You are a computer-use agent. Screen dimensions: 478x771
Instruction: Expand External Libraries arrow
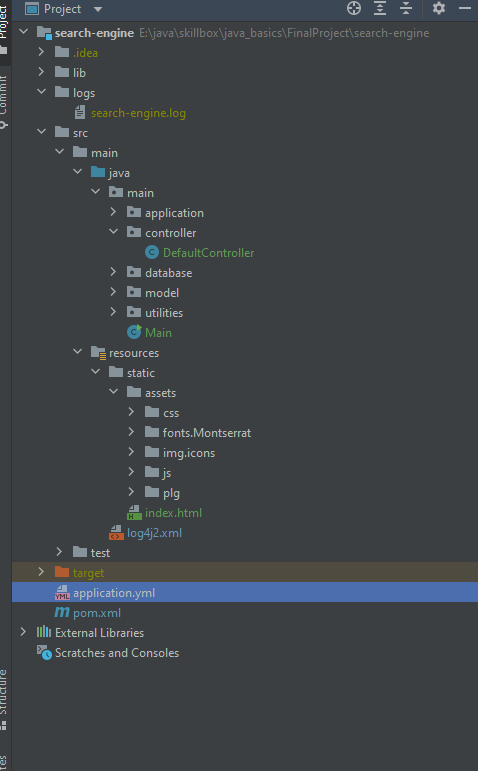click(x=23, y=632)
